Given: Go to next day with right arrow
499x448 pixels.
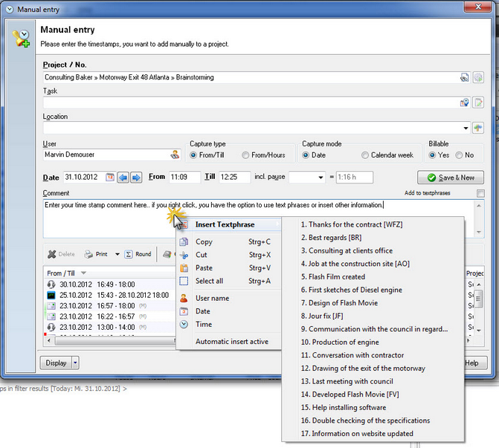Looking at the screenshot, I should [136, 177].
